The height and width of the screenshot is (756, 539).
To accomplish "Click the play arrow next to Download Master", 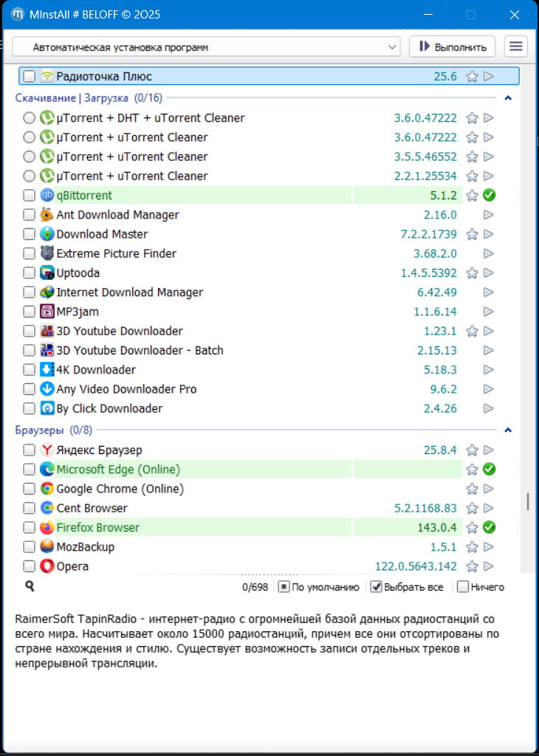I will click(x=489, y=234).
